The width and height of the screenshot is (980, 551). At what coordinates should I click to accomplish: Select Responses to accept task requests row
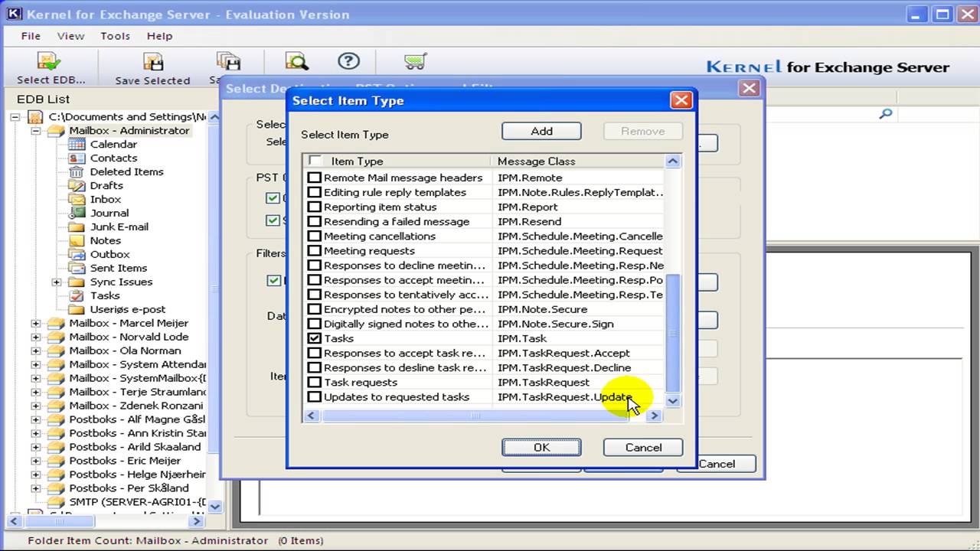(x=485, y=353)
